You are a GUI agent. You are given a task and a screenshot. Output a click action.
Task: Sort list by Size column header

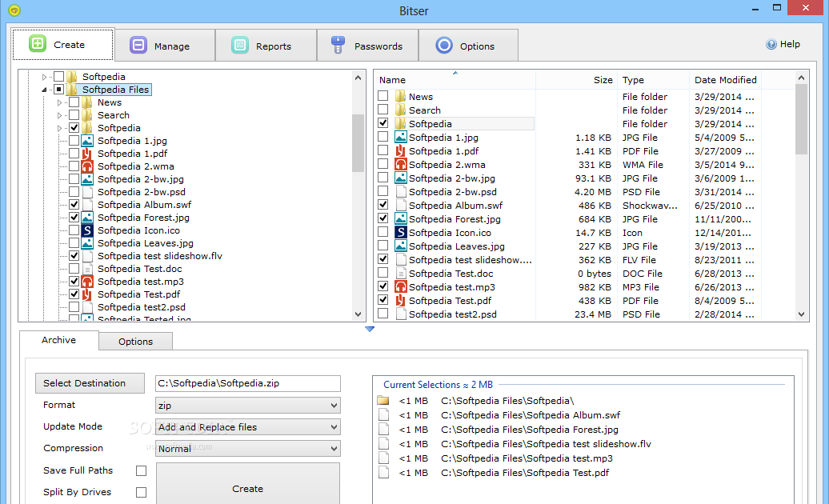coord(576,80)
